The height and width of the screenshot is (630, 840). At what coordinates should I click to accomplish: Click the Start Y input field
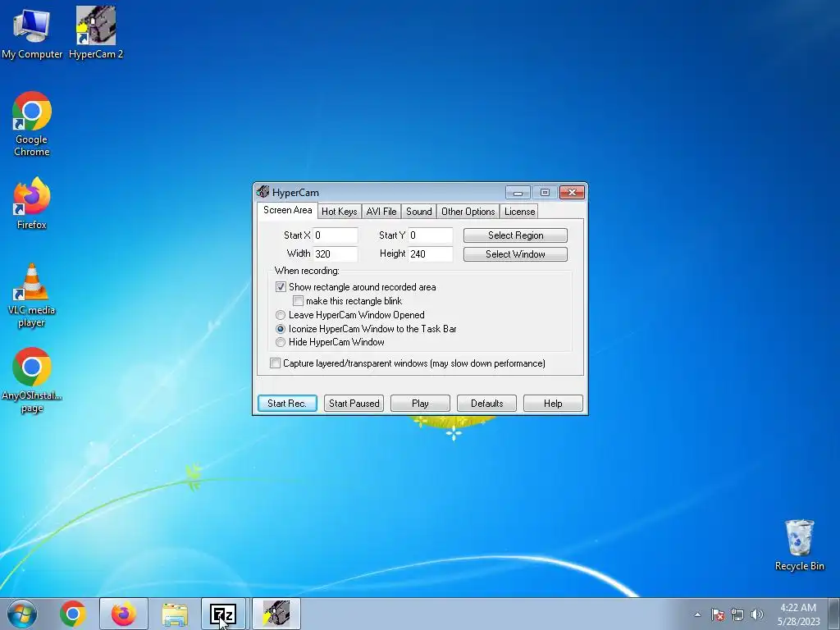pyautogui.click(x=430, y=235)
